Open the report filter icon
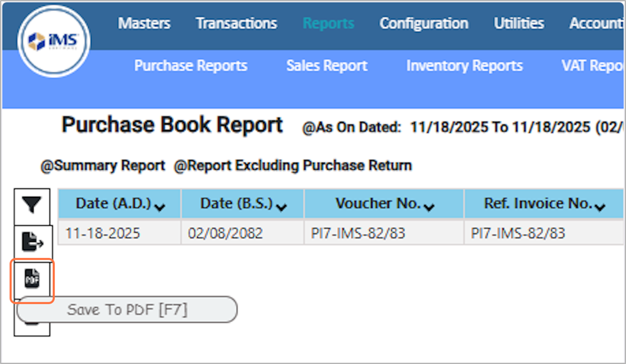This screenshot has width=626, height=364. pos(31,205)
